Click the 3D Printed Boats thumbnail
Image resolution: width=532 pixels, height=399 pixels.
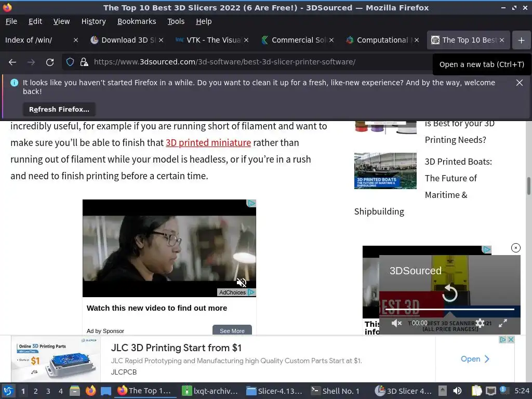pos(385,170)
